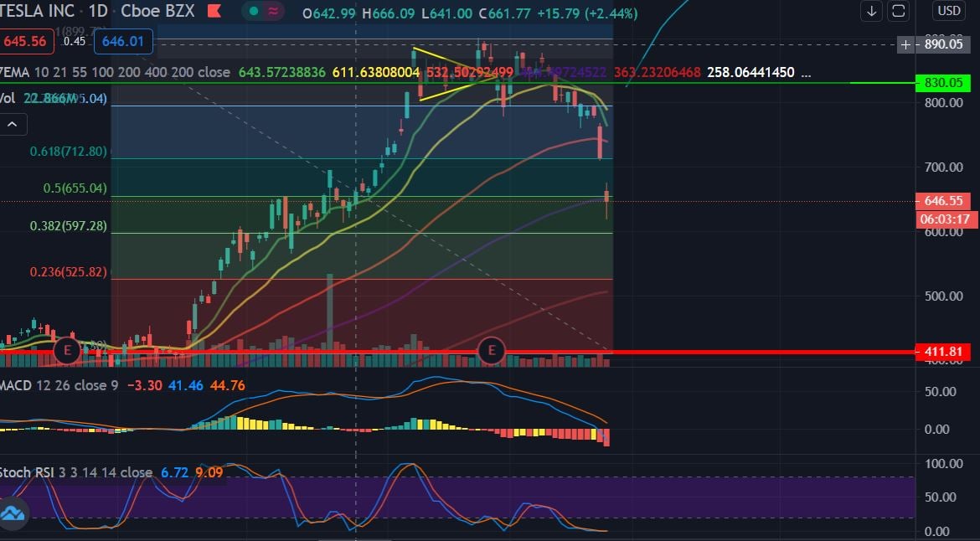The image size is (980, 541).
Task: Click the red 646.55 current price label
Action: coord(943,200)
